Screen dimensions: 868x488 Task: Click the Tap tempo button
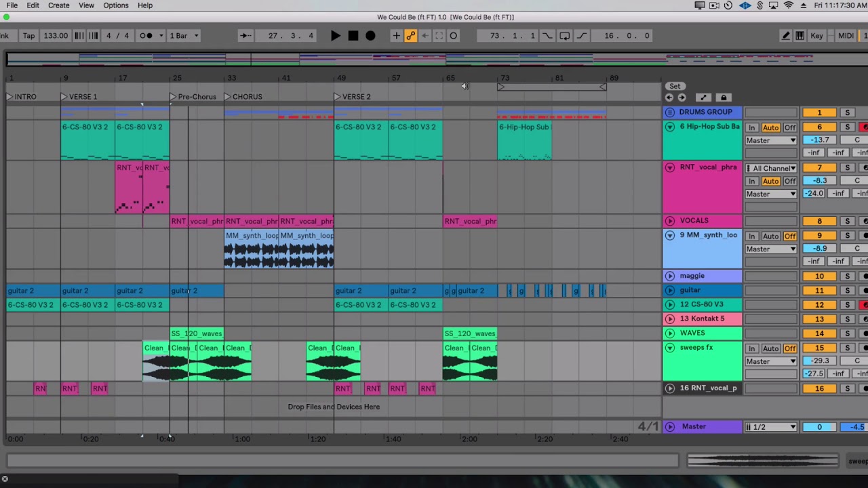click(29, 36)
